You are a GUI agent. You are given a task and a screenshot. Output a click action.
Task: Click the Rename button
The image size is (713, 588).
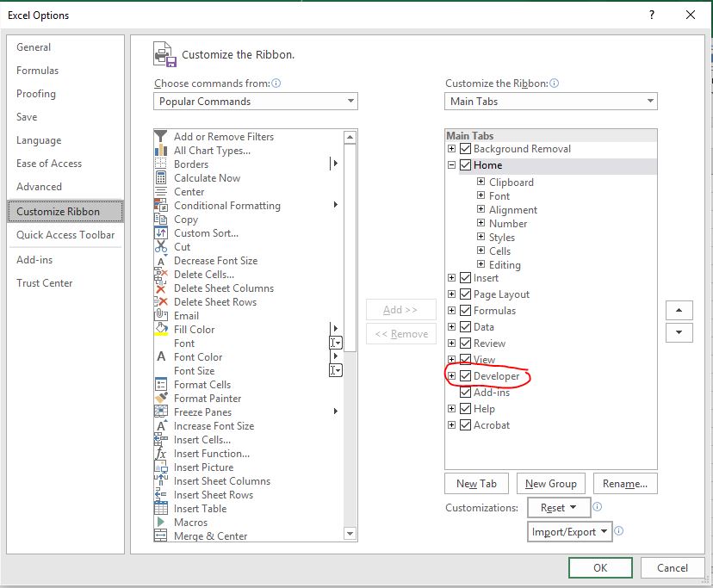point(625,483)
